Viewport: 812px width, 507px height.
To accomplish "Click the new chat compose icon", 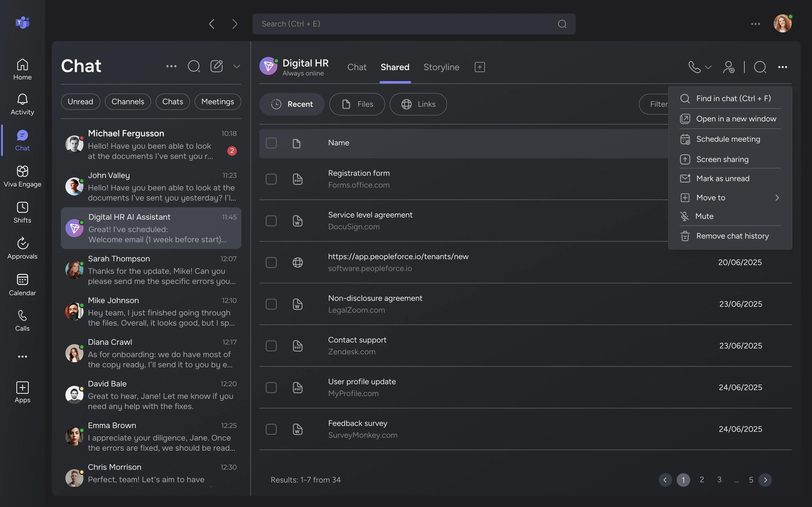I will [216, 66].
